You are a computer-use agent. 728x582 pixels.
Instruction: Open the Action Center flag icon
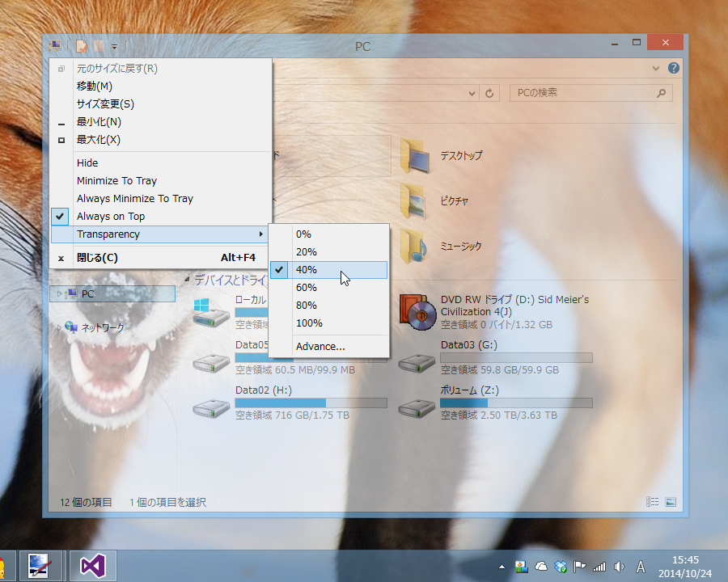click(579, 567)
